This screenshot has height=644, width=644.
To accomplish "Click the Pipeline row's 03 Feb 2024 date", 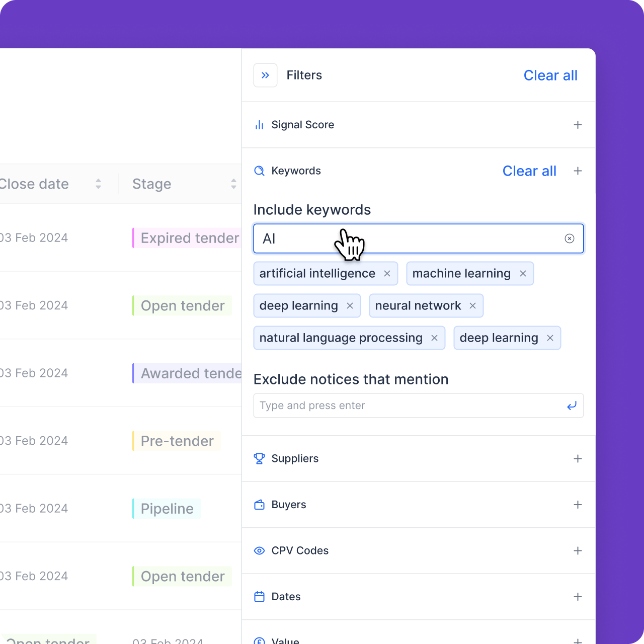I will point(34,509).
